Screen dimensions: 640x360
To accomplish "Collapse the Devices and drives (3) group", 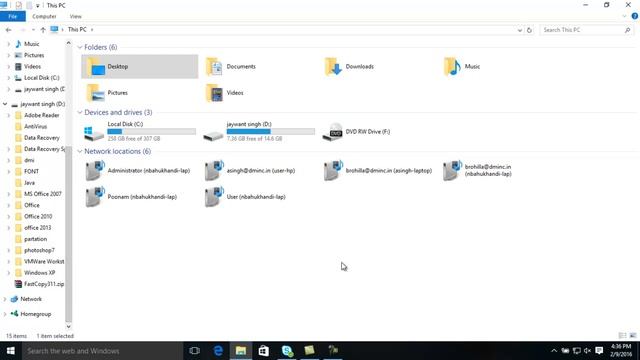I will tap(80, 112).
